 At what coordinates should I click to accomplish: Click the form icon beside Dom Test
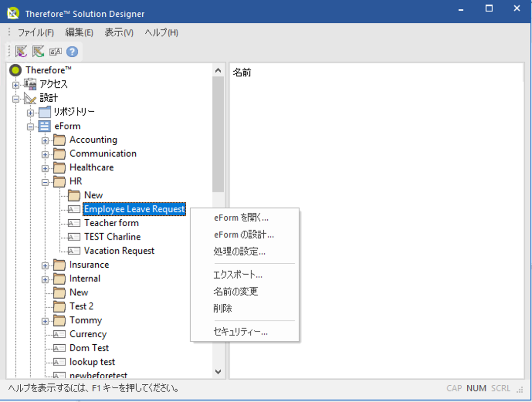(x=59, y=348)
